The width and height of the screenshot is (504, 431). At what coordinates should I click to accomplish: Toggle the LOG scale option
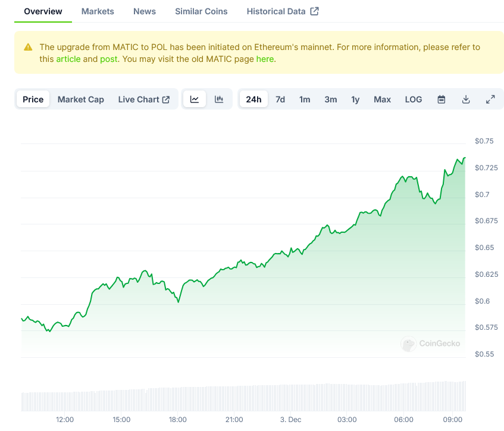pos(413,99)
